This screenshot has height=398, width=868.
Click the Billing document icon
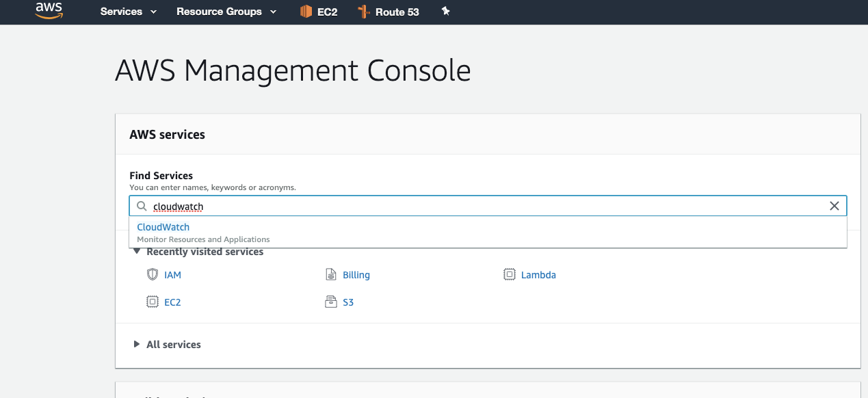point(331,274)
